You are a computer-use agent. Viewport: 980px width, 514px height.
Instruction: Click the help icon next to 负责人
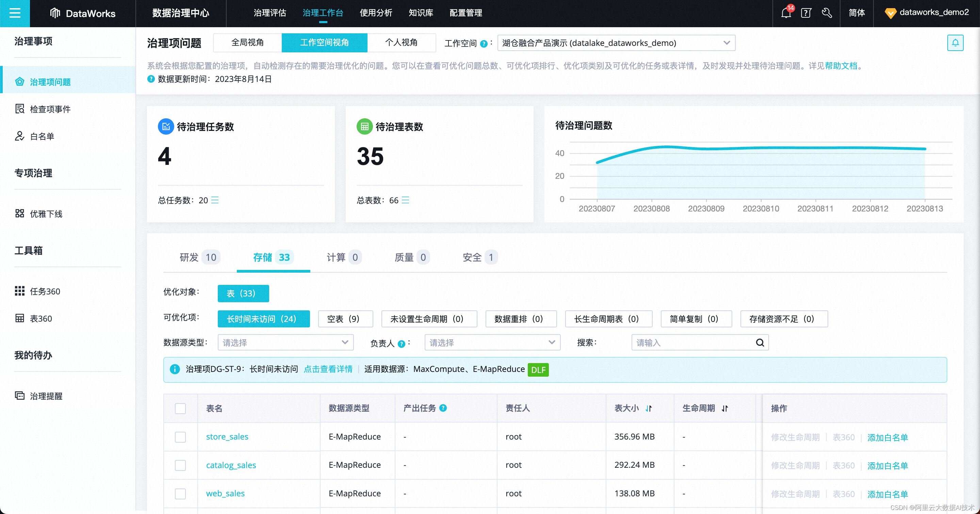(x=402, y=344)
